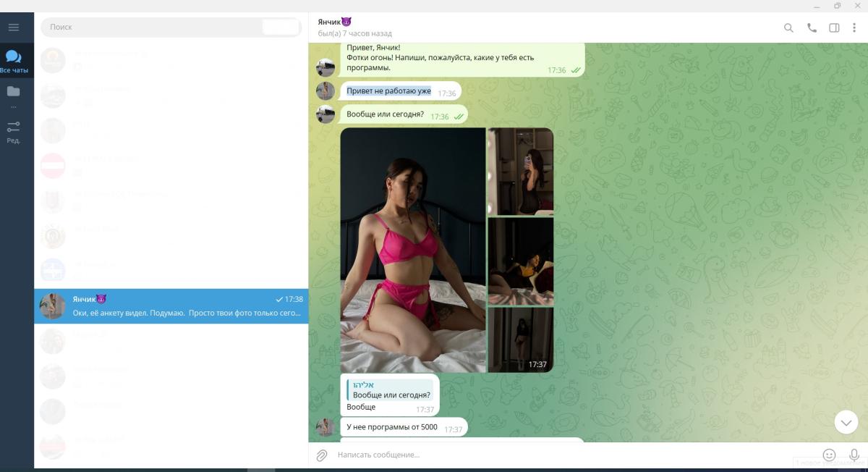This screenshot has width=868, height=472.
Task: Open the hamburger main menu
Action: coord(13,28)
